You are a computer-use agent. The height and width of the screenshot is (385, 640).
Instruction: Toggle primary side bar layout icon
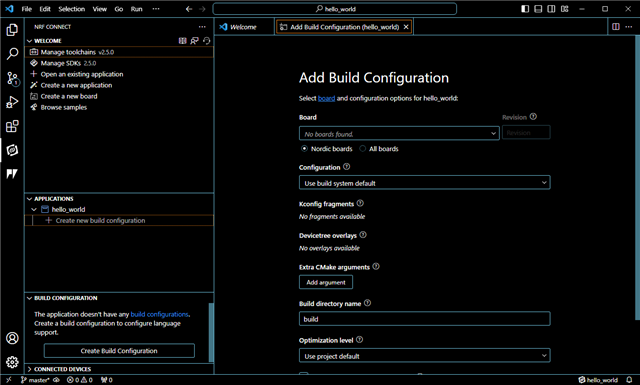[525, 9]
